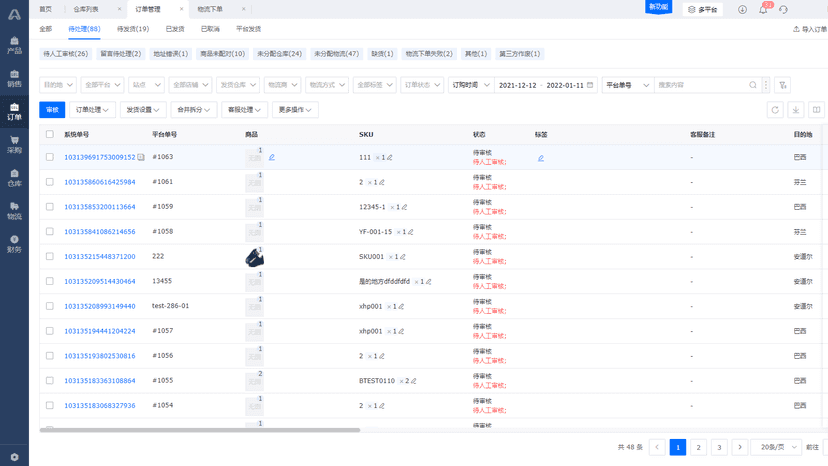Click the app logo at top left
This screenshot has height=466, width=828.
(x=14, y=14)
